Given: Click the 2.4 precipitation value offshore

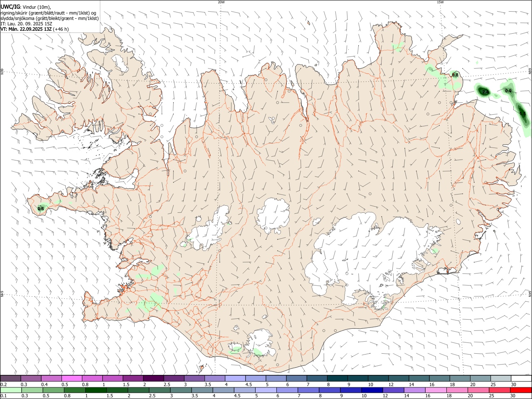Looking at the screenshot, I should point(485,92).
